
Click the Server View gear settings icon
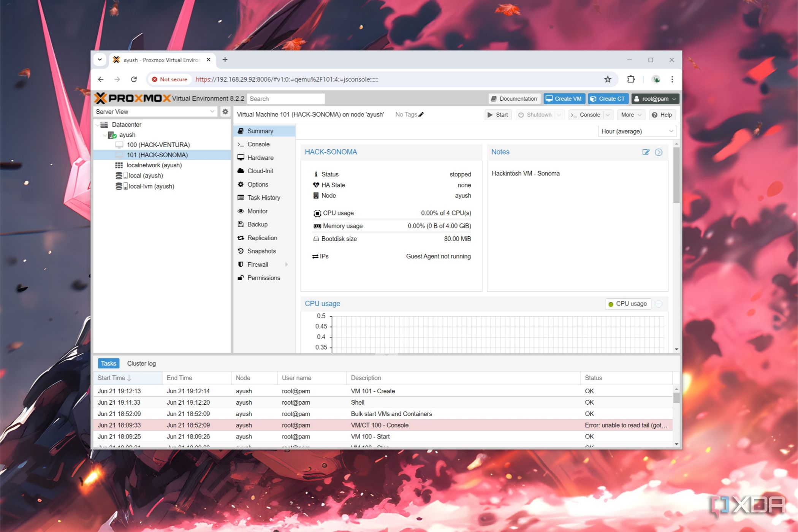point(225,111)
